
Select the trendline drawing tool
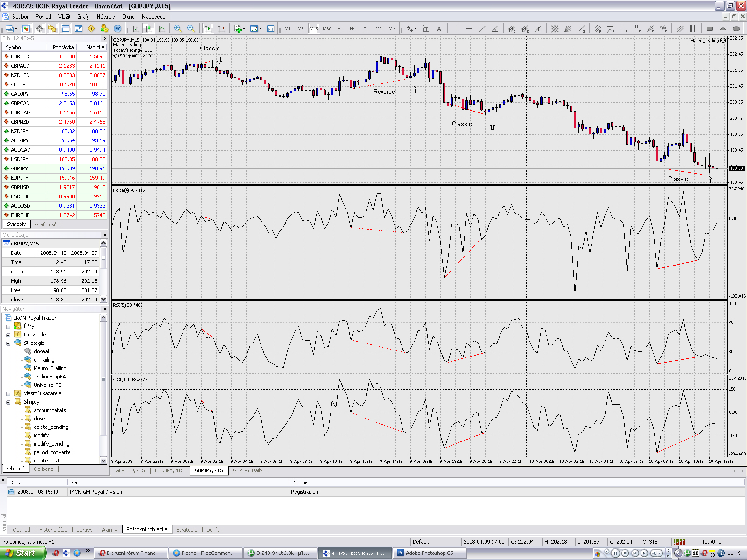coord(482,28)
